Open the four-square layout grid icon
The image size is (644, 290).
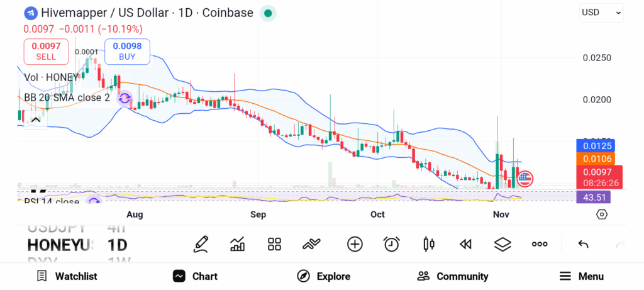click(x=274, y=244)
